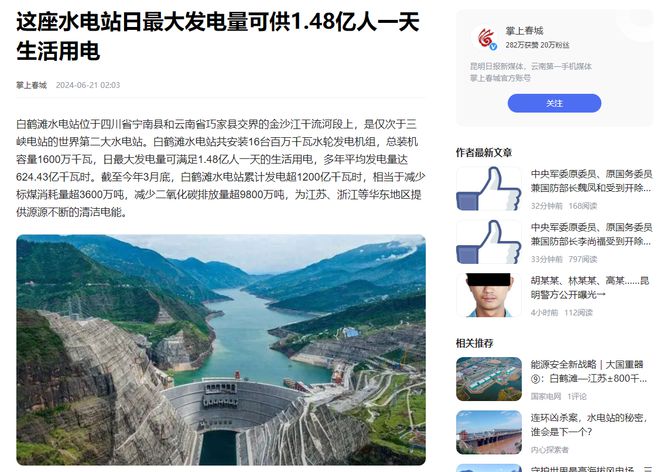Open 连环凶杀案，水电站的秘密 article
This screenshot has width=660, height=472.
[x=588, y=425]
